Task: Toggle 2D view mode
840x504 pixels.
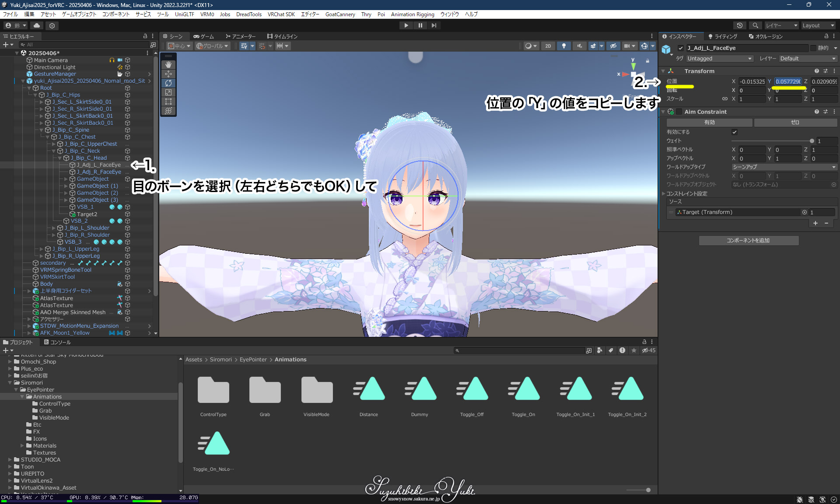Action: tap(548, 46)
